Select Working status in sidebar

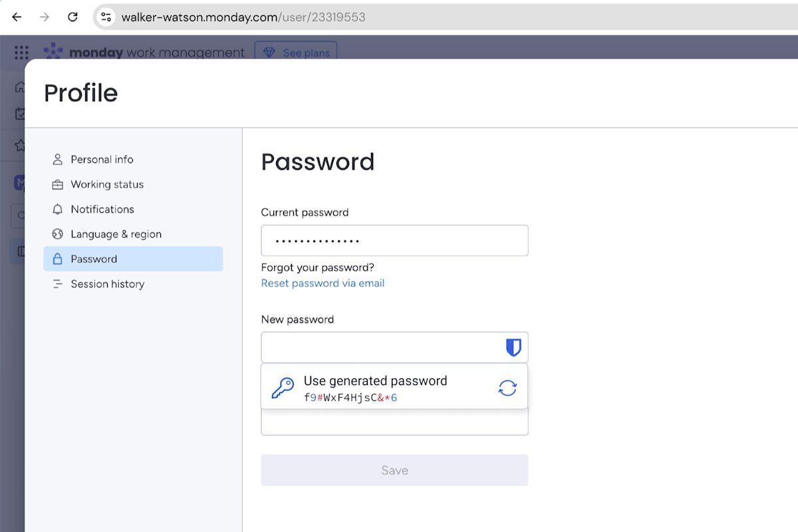(x=107, y=184)
